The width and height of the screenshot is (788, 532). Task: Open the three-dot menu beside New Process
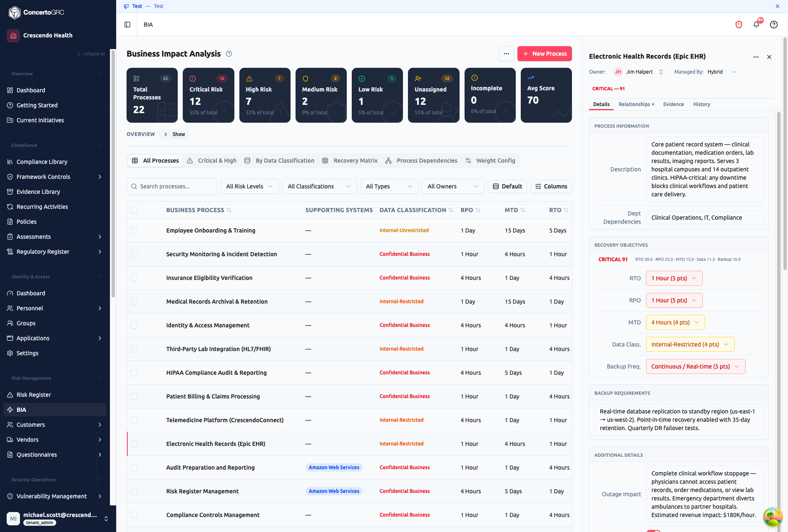507,54
